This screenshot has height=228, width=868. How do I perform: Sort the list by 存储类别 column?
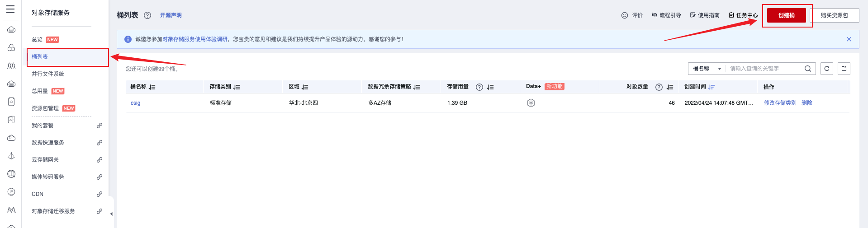(x=237, y=87)
